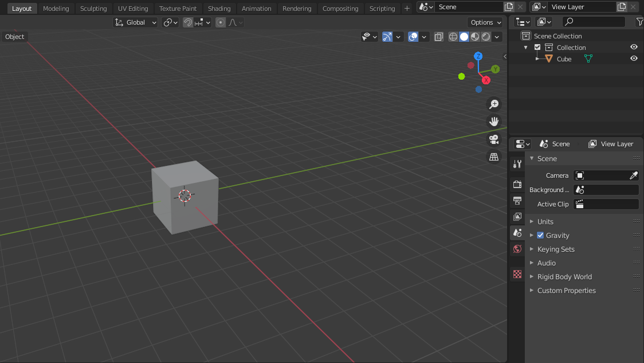644x363 pixels.
Task: Switch to the Modeling workspace tab
Action: tap(56, 8)
